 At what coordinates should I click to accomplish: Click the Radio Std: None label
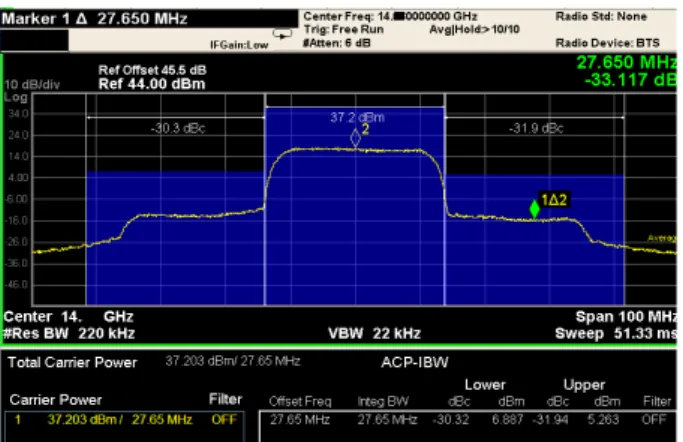(601, 17)
